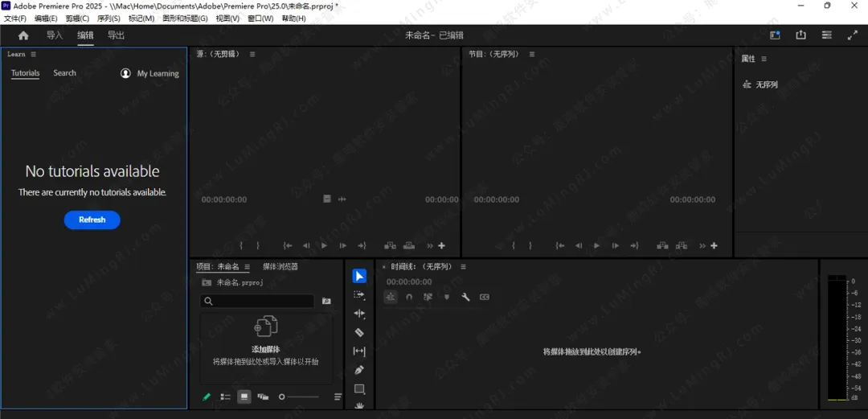Open the Learn panel menu
This screenshot has height=419, width=868.
33,55
